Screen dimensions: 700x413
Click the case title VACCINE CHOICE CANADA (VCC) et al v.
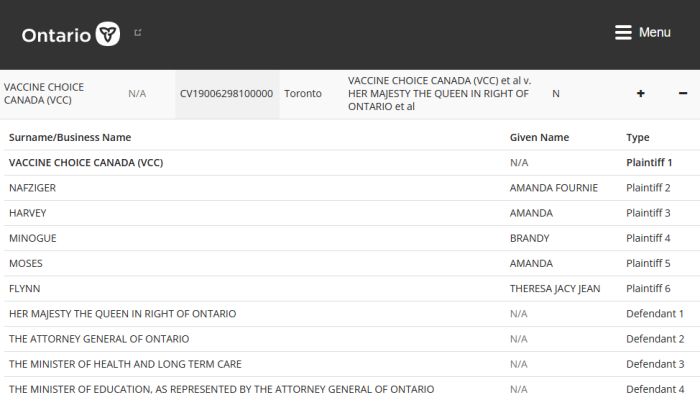click(x=439, y=81)
